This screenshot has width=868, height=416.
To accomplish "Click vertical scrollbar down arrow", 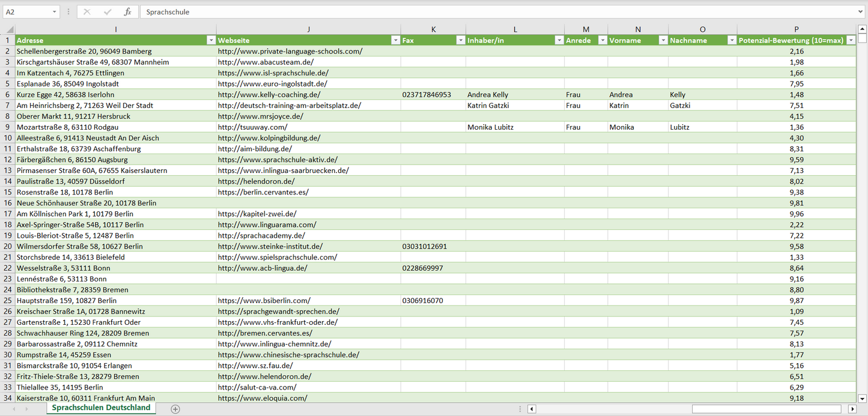I will [x=863, y=398].
